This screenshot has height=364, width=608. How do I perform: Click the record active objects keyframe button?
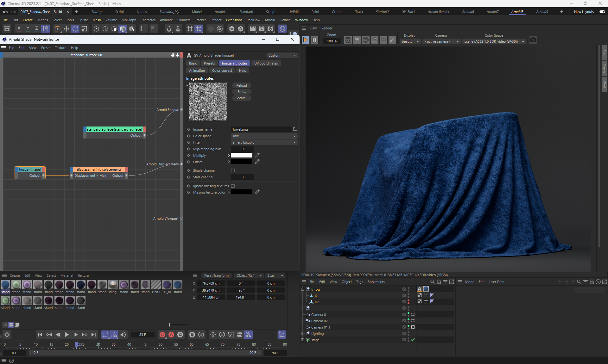[x=162, y=335]
